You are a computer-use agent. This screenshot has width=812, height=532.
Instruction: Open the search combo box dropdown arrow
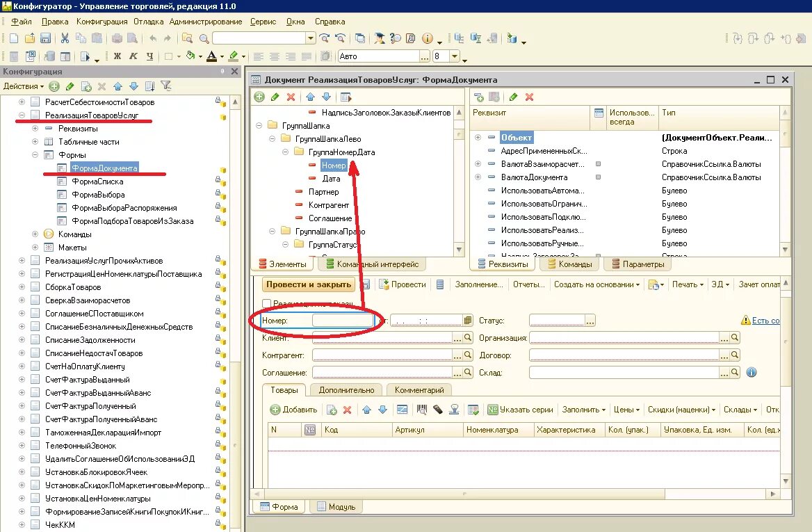(x=310, y=38)
